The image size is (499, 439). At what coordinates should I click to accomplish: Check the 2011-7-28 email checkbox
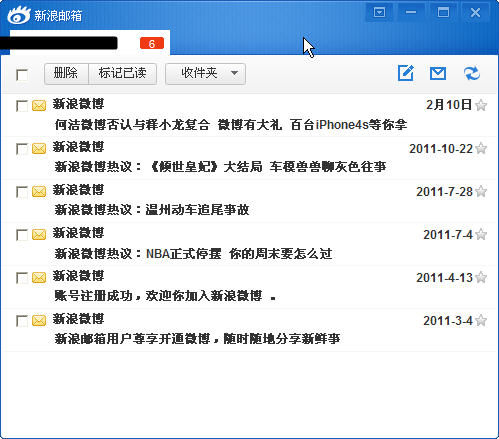coord(22,192)
